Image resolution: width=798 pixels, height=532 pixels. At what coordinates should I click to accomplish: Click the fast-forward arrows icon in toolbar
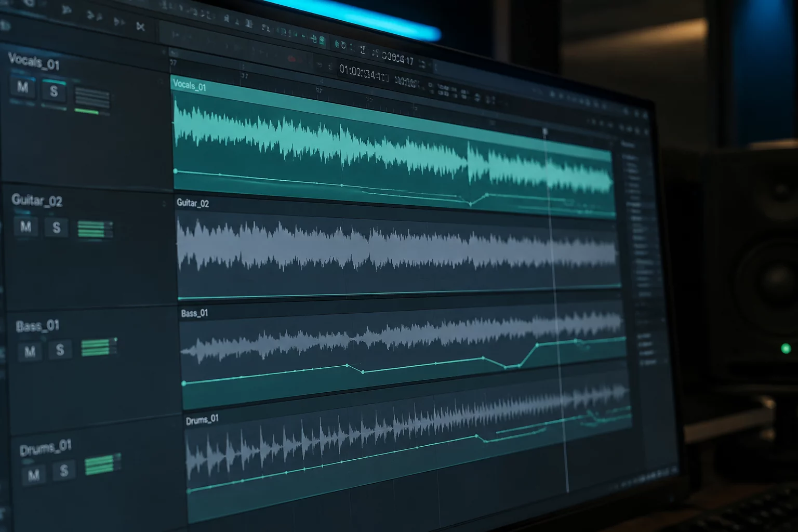[119, 22]
